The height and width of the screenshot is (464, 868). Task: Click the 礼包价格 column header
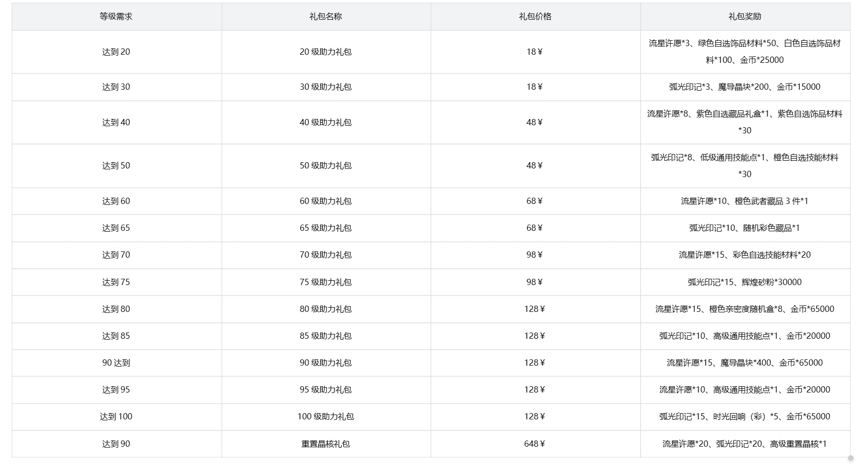pos(535,16)
